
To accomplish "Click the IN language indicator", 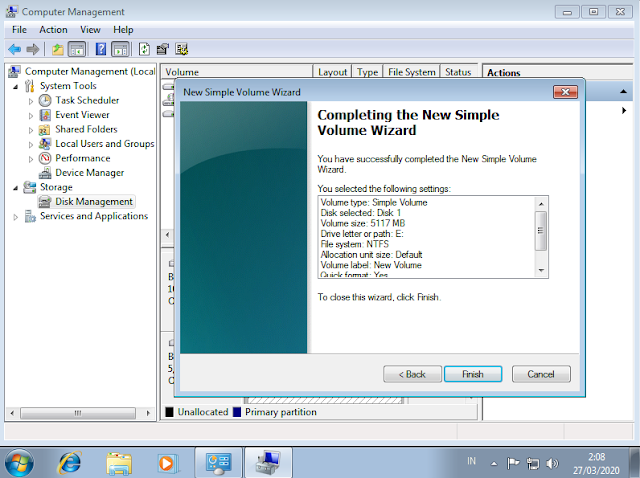I will (x=471, y=461).
